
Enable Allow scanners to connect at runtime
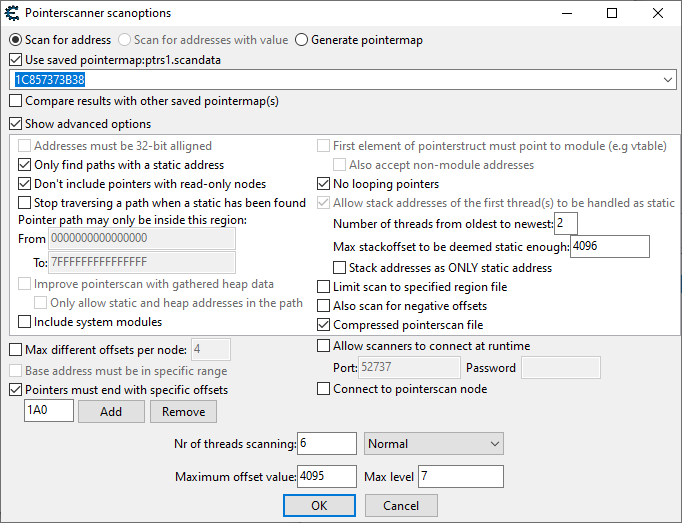click(x=324, y=346)
